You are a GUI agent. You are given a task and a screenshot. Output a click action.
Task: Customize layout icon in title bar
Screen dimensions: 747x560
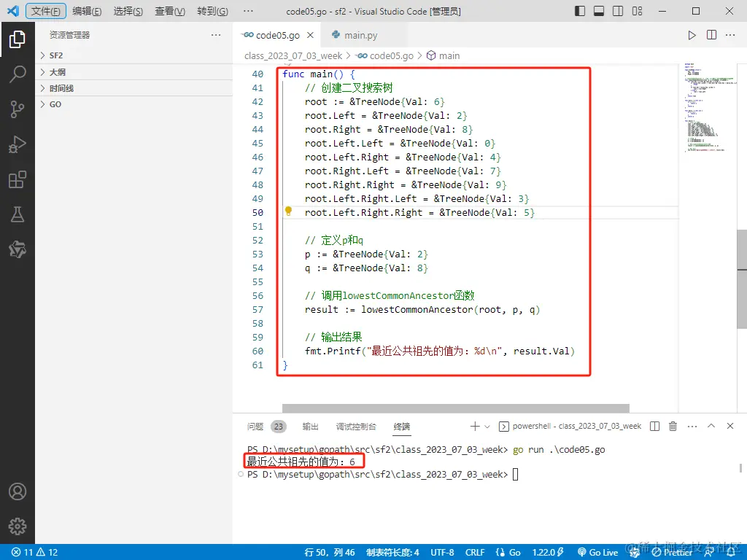(x=637, y=11)
